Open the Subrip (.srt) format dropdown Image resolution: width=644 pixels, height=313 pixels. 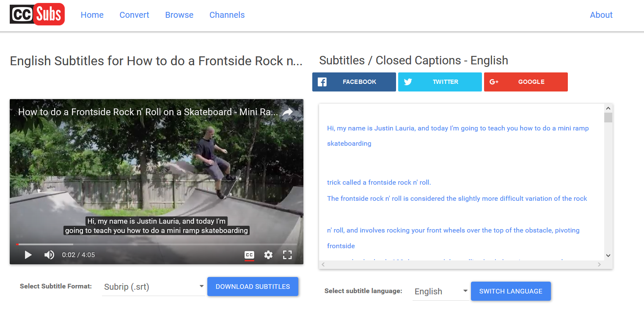(x=153, y=287)
